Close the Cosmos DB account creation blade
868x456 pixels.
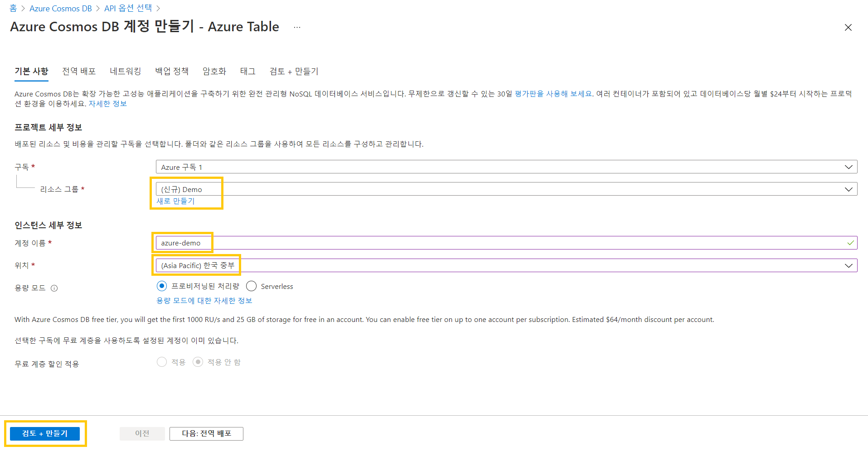tap(848, 28)
